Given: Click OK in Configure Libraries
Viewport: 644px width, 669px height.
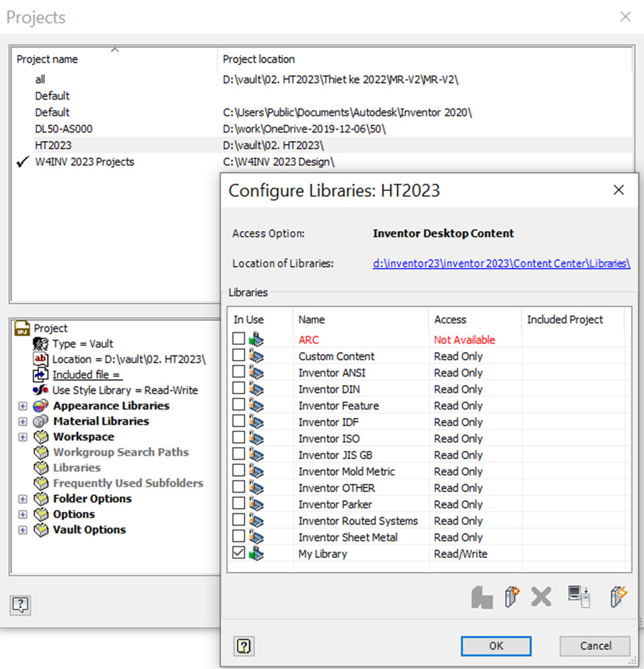Looking at the screenshot, I should click(496, 646).
